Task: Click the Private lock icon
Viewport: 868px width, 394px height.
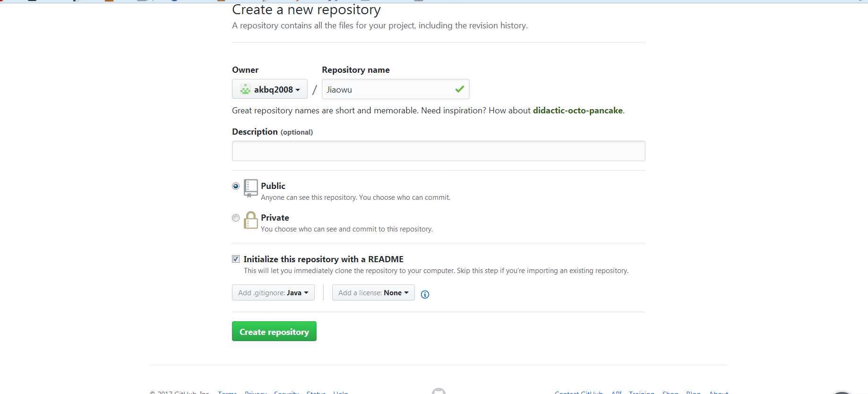Action: point(251,220)
